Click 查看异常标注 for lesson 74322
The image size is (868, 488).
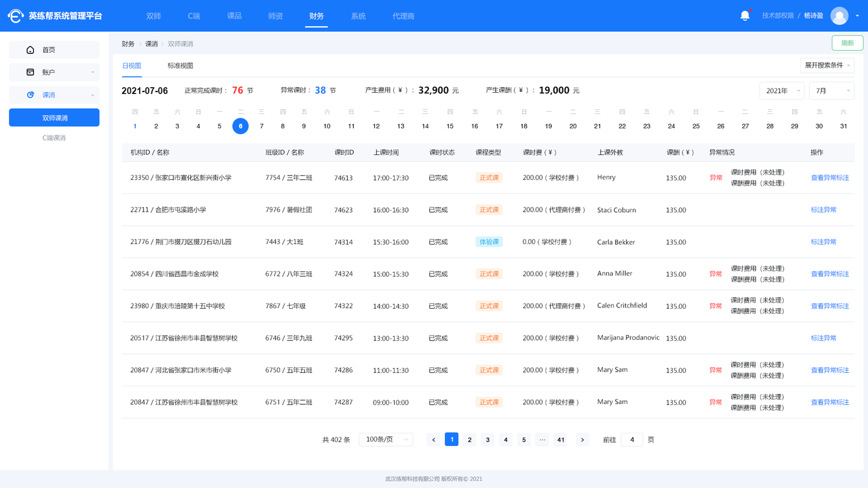pyautogui.click(x=830, y=306)
